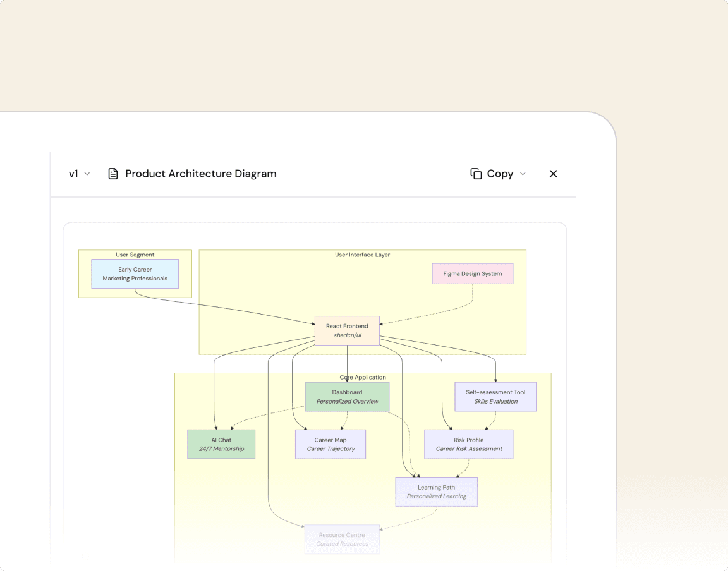Click the copy icon in header
The height and width of the screenshot is (571, 728).
coord(476,174)
